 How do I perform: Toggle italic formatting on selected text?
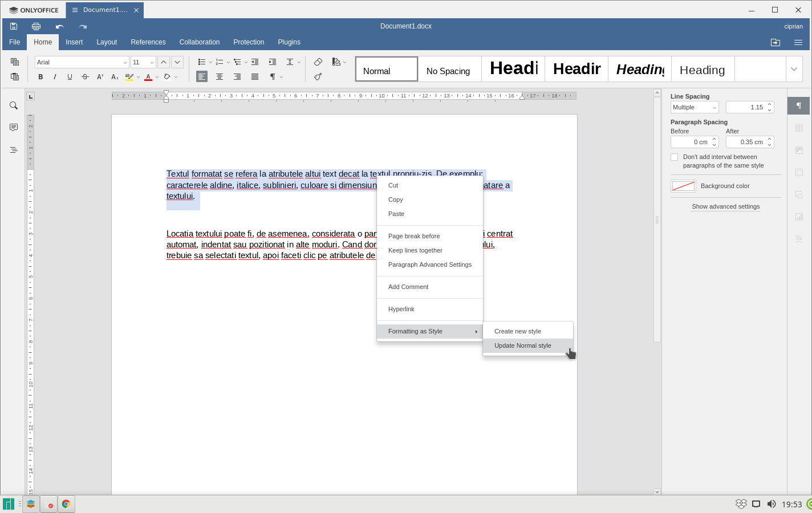tap(55, 77)
